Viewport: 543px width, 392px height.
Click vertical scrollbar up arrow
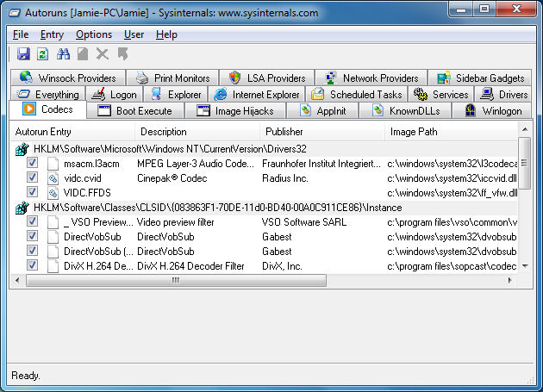click(525, 129)
